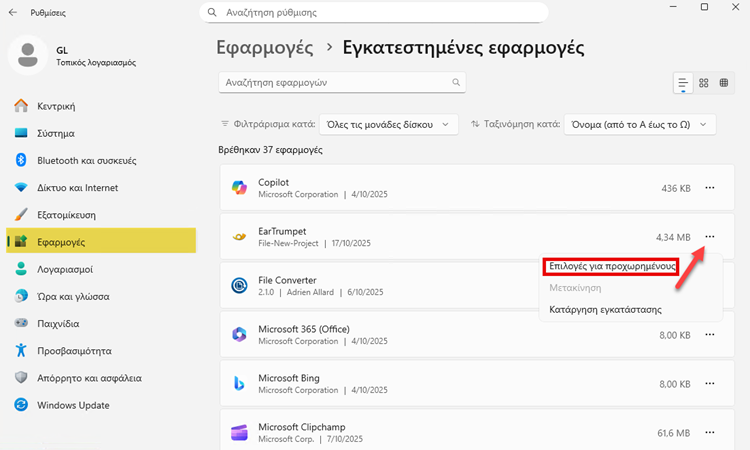Click the File Converter app name
Viewport: 750px width, 450px height.
pyautogui.click(x=287, y=280)
